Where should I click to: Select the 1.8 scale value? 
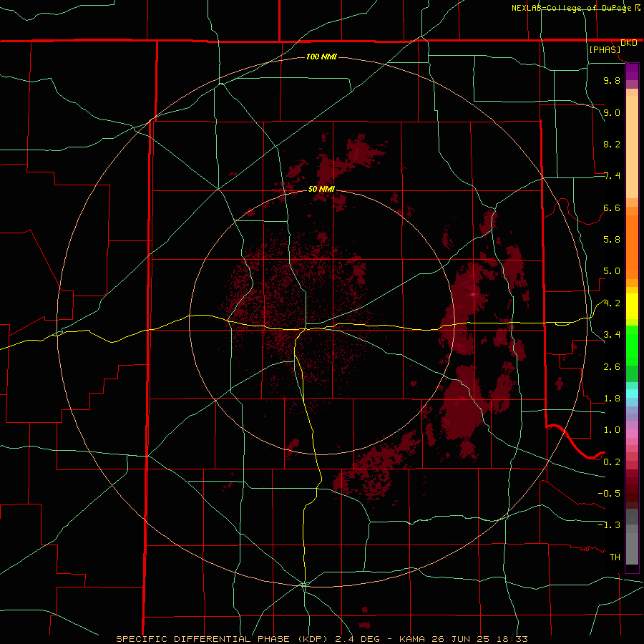pyautogui.click(x=612, y=399)
